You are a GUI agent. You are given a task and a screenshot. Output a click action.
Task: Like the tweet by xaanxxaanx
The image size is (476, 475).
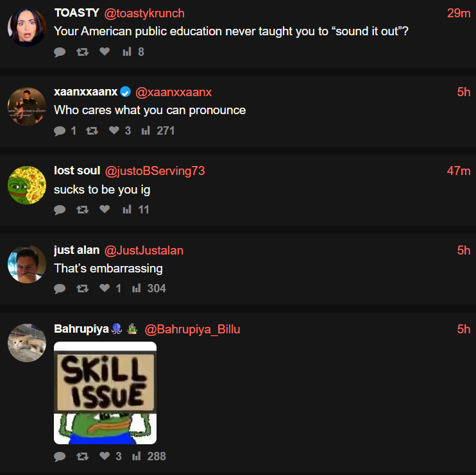[114, 130]
